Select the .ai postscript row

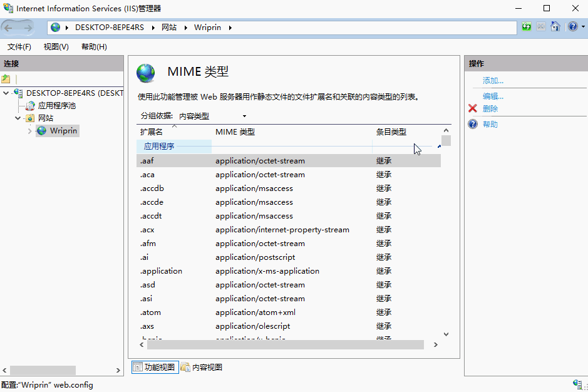289,257
